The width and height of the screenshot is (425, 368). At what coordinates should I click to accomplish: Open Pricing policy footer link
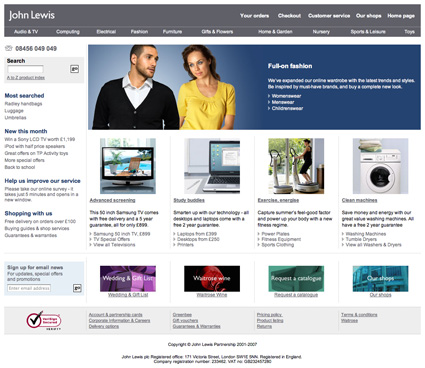point(269,315)
